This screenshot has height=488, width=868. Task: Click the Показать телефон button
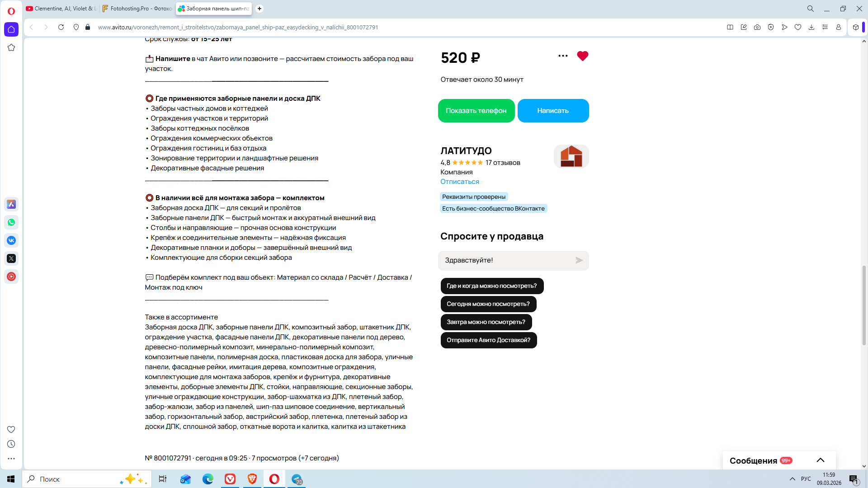tap(476, 111)
